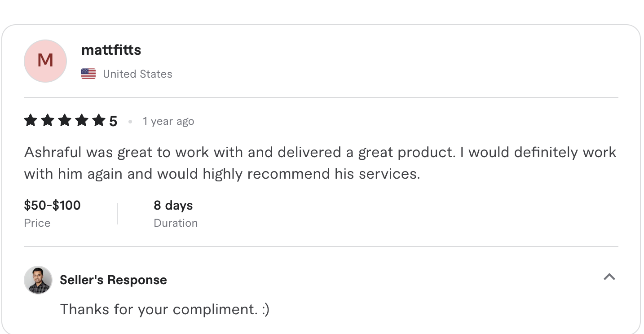This screenshot has height=334, width=644.
Task: Toggle open the '8 days' Duration entry
Action: (x=173, y=205)
